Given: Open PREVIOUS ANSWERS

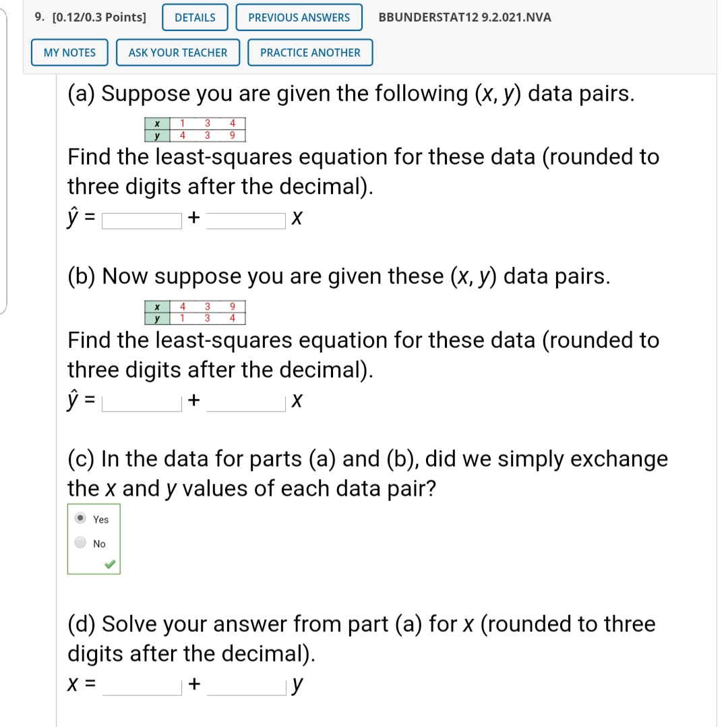Looking at the screenshot, I should (299, 18).
